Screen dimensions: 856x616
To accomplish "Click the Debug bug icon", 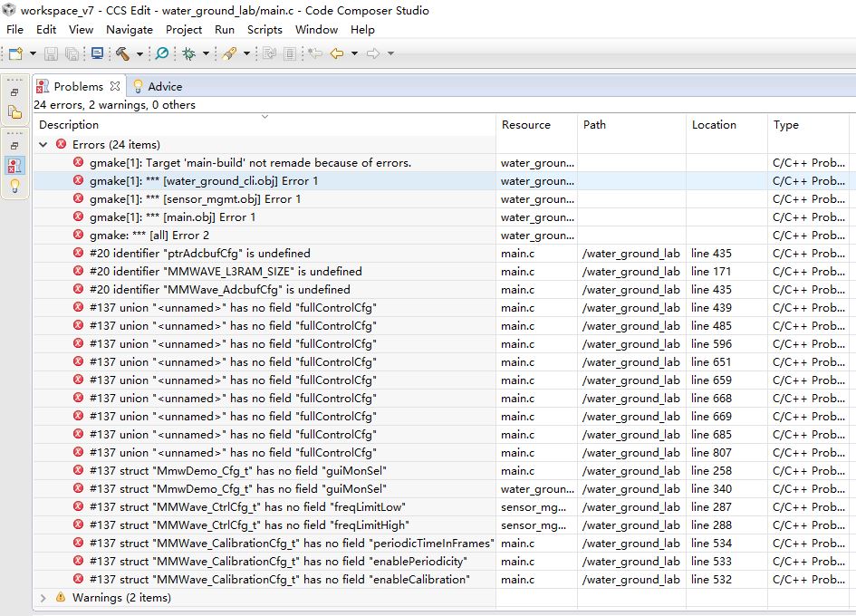I will (188, 54).
